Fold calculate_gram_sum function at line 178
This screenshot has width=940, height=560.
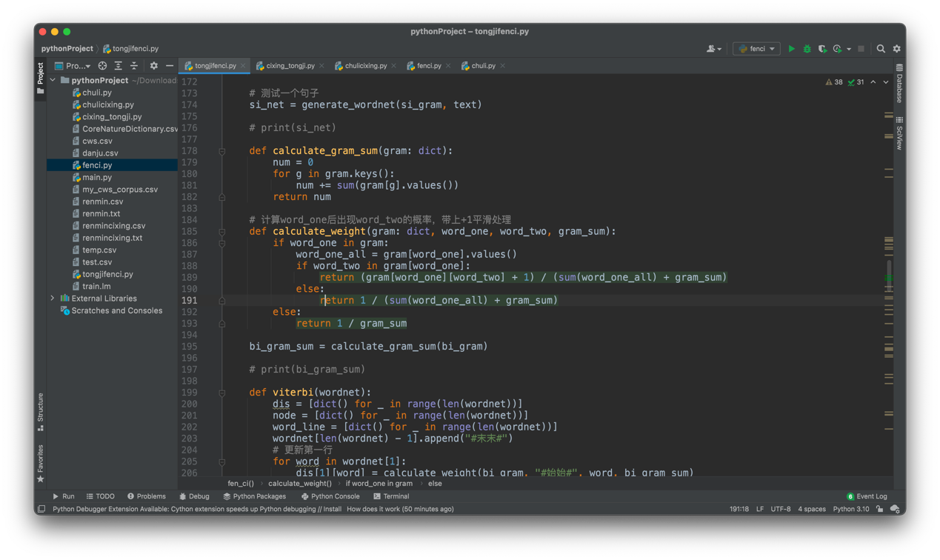click(221, 151)
